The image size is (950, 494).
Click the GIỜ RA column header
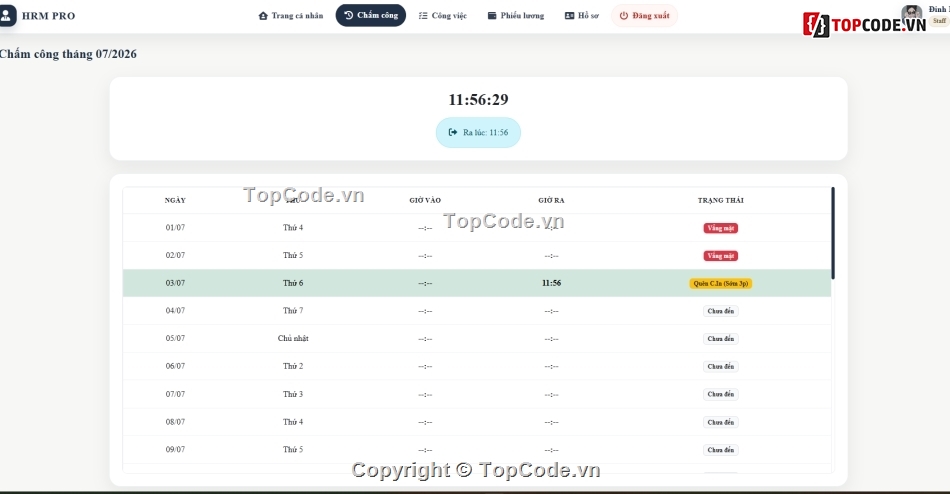(551, 200)
